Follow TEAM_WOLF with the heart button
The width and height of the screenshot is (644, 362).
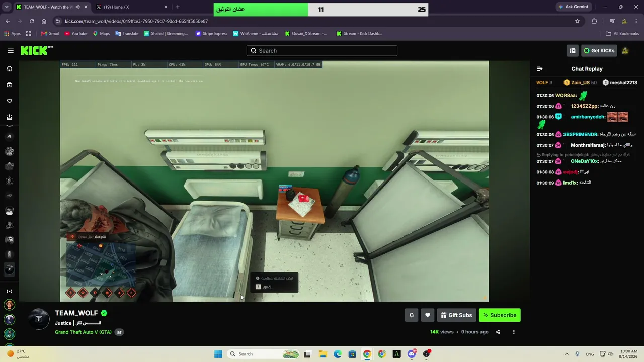pyautogui.click(x=428, y=315)
